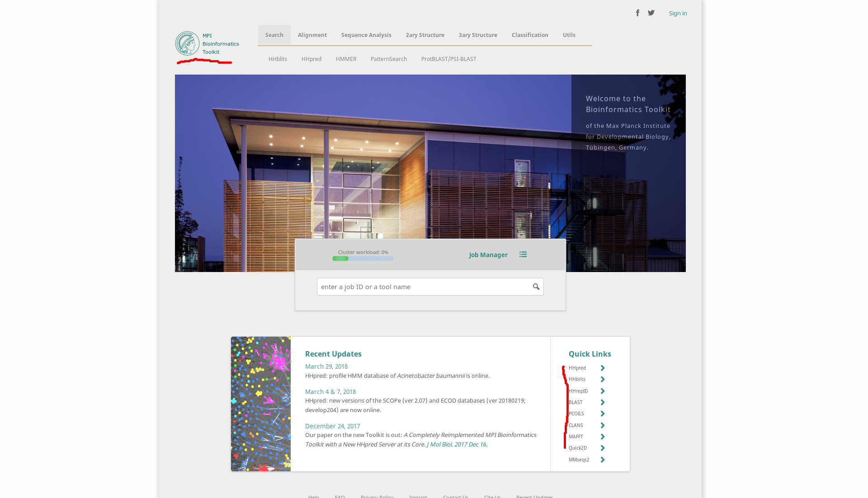Image resolution: width=868 pixels, height=498 pixels.
Task: Click chevron arrow next to BLAST
Action: (x=603, y=403)
